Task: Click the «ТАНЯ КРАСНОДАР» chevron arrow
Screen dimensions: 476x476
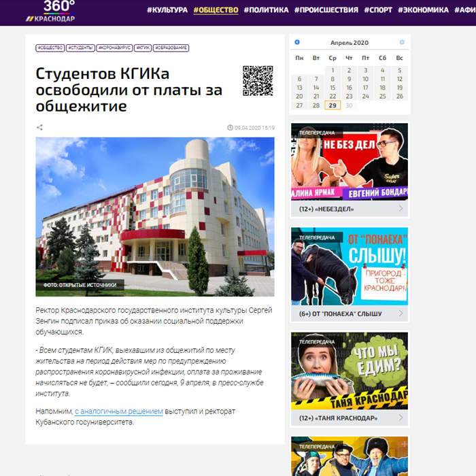Action: coord(401,418)
